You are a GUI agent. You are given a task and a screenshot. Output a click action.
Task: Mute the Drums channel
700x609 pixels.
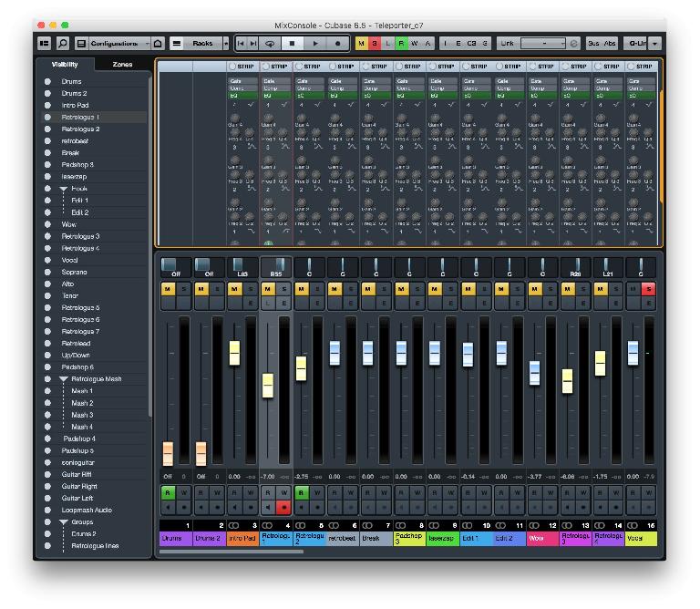[x=168, y=289]
